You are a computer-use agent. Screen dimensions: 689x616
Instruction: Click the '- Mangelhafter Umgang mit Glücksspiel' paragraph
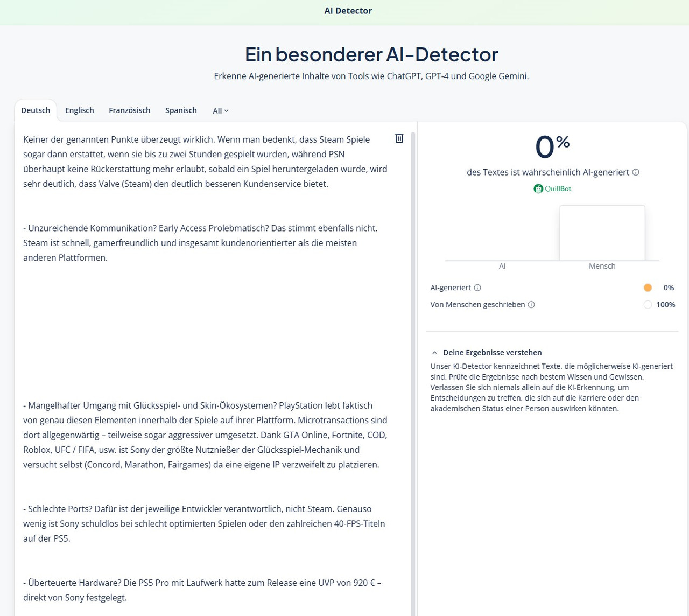pos(205,435)
